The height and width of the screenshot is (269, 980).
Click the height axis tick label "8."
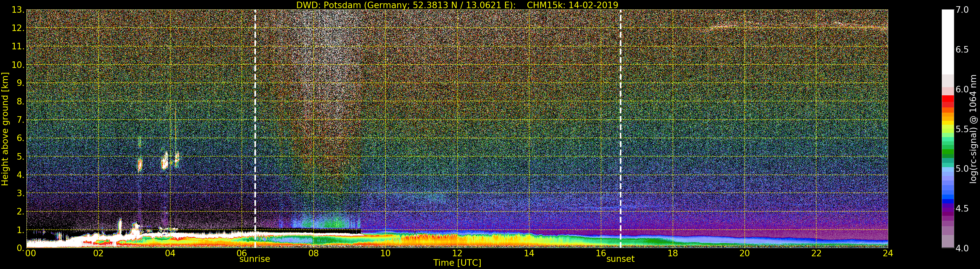pos(20,102)
